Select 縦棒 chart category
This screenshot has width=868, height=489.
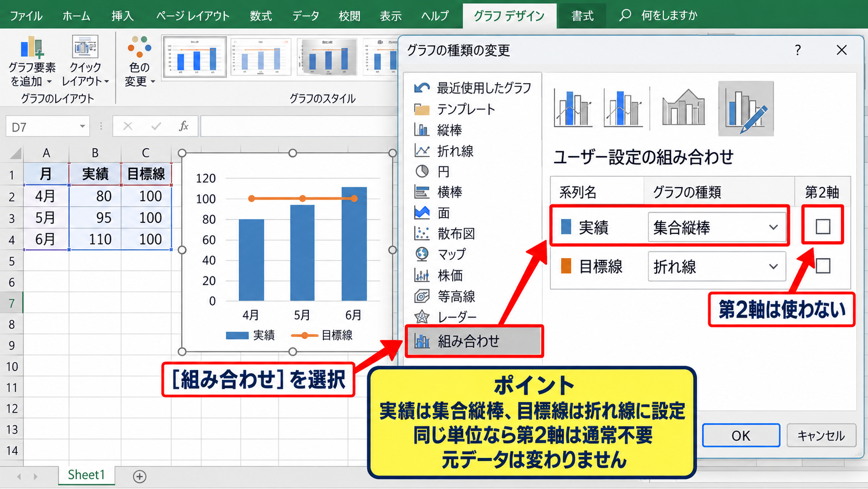click(x=438, y=130)
